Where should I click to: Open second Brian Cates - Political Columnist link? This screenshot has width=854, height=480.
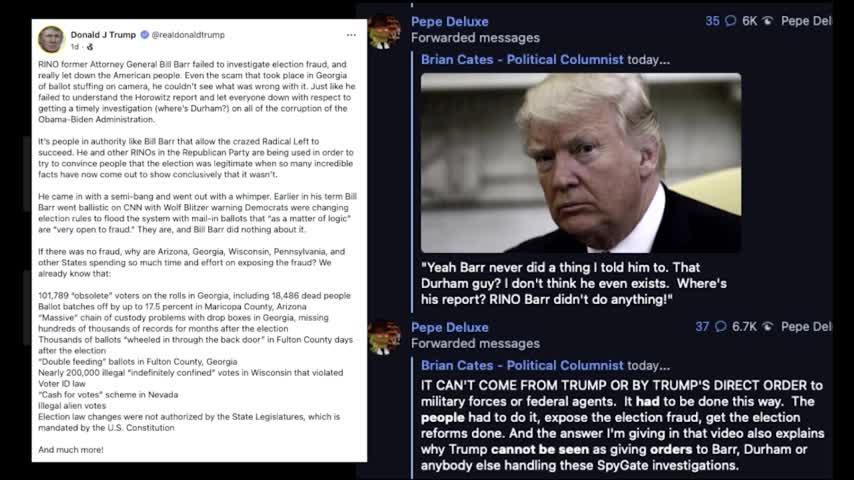[522, 365]
